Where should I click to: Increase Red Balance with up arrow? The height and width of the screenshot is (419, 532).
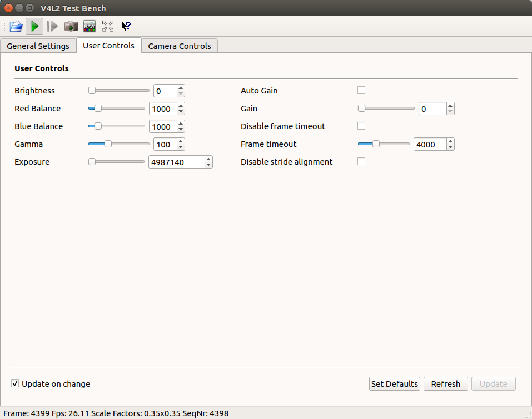(181, 106)
